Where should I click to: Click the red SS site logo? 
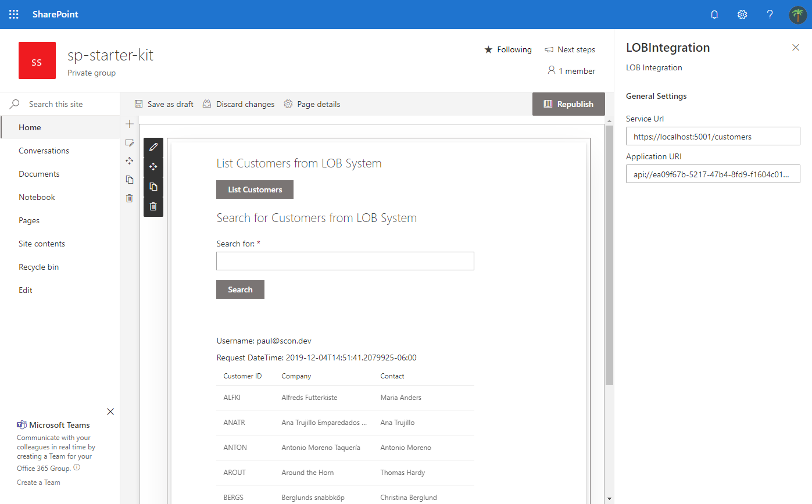(37, 60)
